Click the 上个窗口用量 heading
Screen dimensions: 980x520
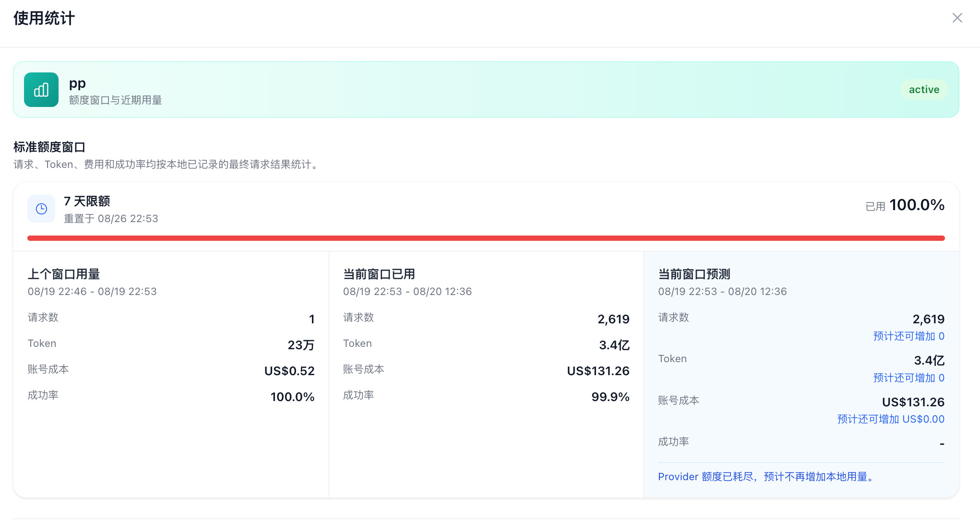(64, 274)
